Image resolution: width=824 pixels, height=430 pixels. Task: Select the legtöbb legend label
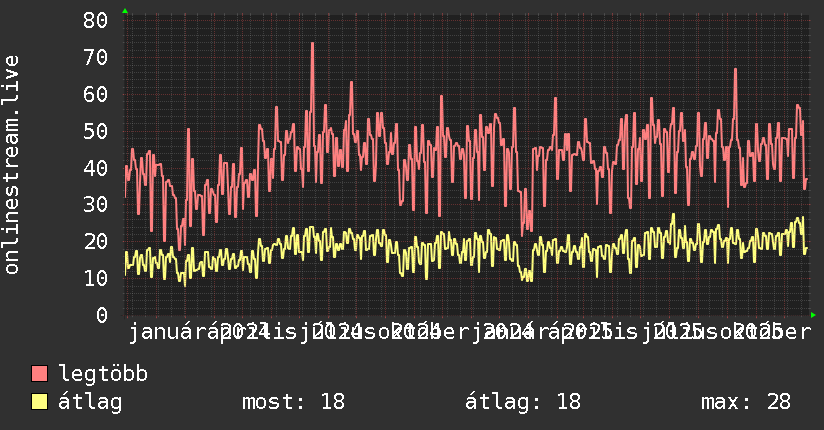pyautogui.click(x=103, y=374)
